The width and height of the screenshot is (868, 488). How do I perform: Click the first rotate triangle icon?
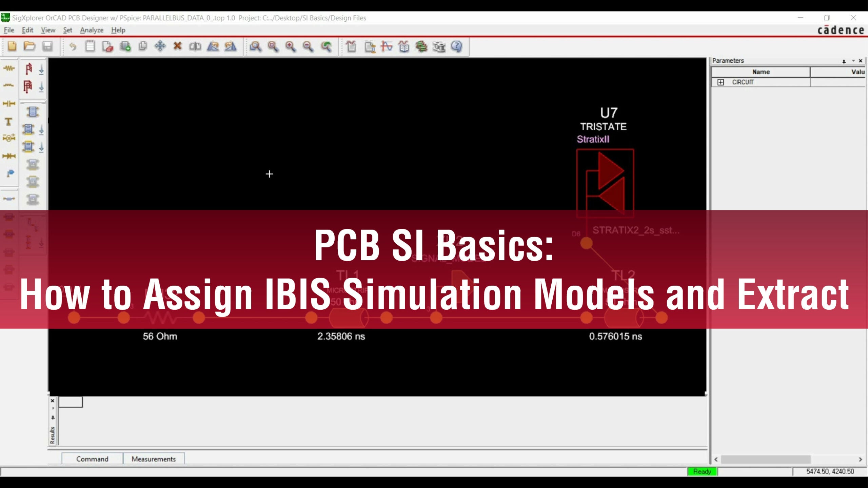[x=213, y=46]
